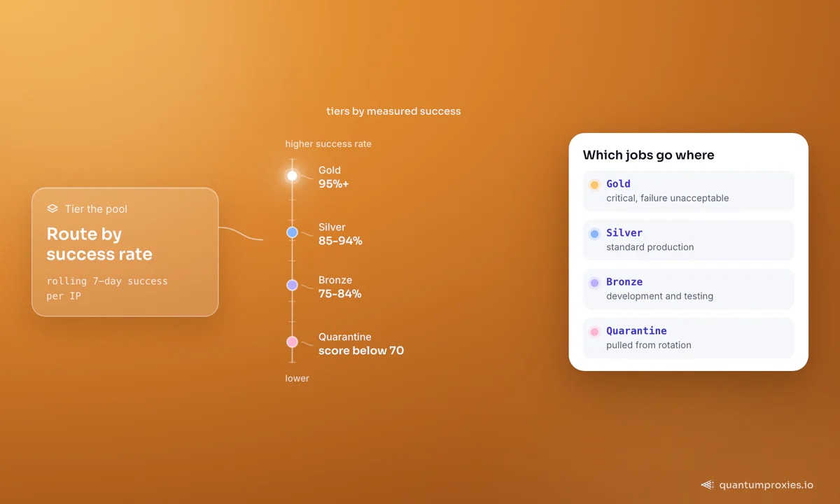This screenshot has height=504, width=840.
Task: Click the 'Tier the pool' label
Action: 96,209
